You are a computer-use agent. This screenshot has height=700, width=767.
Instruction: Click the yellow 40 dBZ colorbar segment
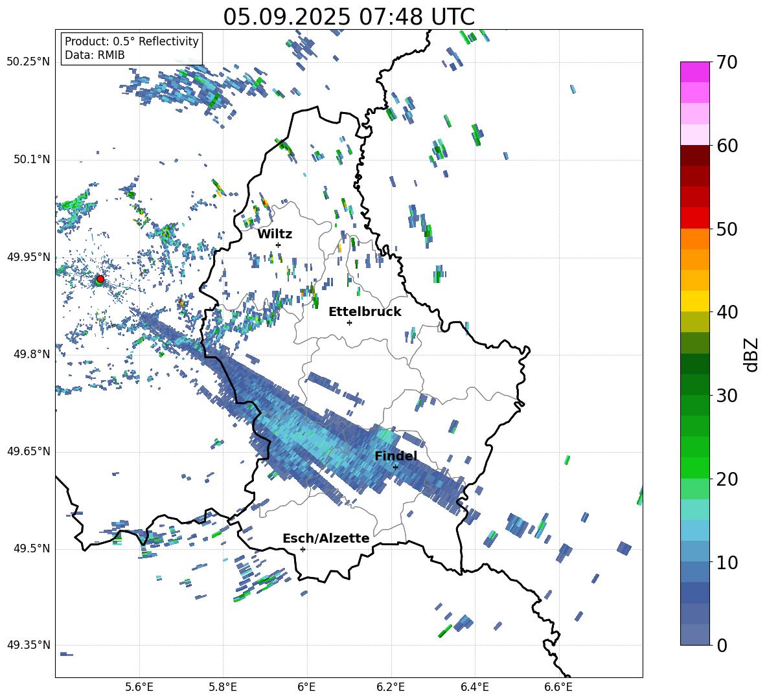coord(694,301)
